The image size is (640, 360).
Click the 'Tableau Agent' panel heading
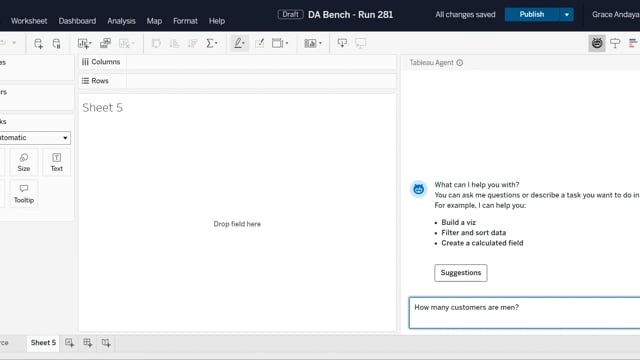click(x=431, y=63)
